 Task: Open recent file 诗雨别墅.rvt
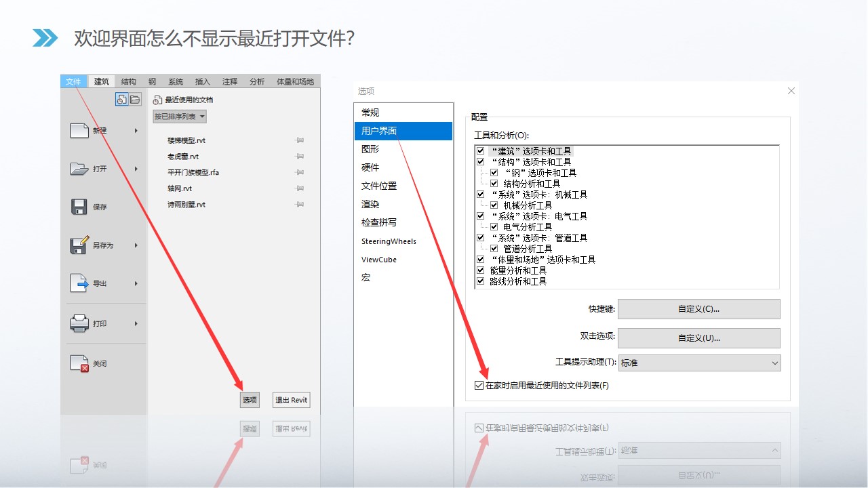[x=186, y=204]
